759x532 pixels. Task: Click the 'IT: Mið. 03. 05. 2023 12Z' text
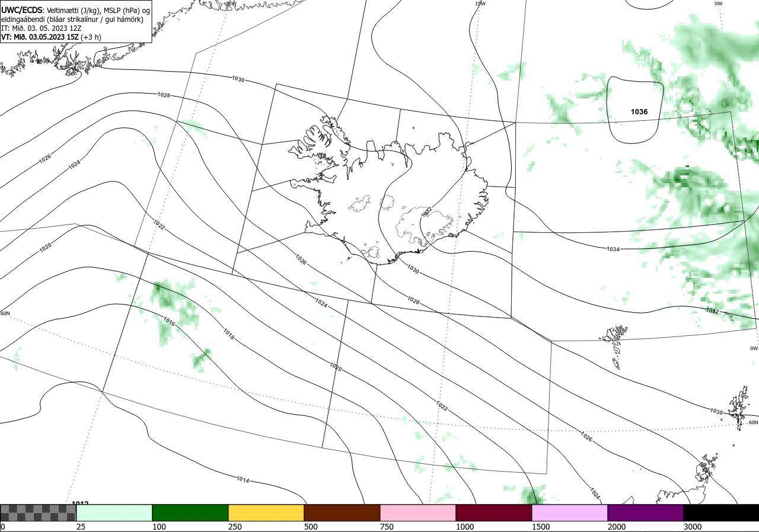[x=42, y=28]
